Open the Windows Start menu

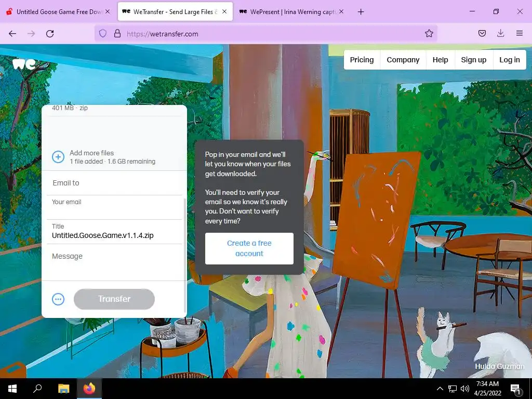point(12,389)
